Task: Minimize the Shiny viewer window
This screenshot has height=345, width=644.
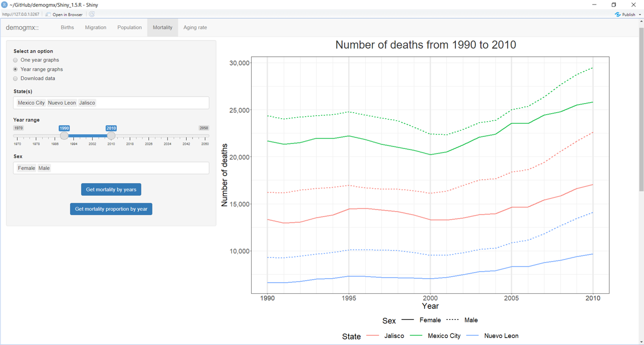Action: tap(595, 5)
